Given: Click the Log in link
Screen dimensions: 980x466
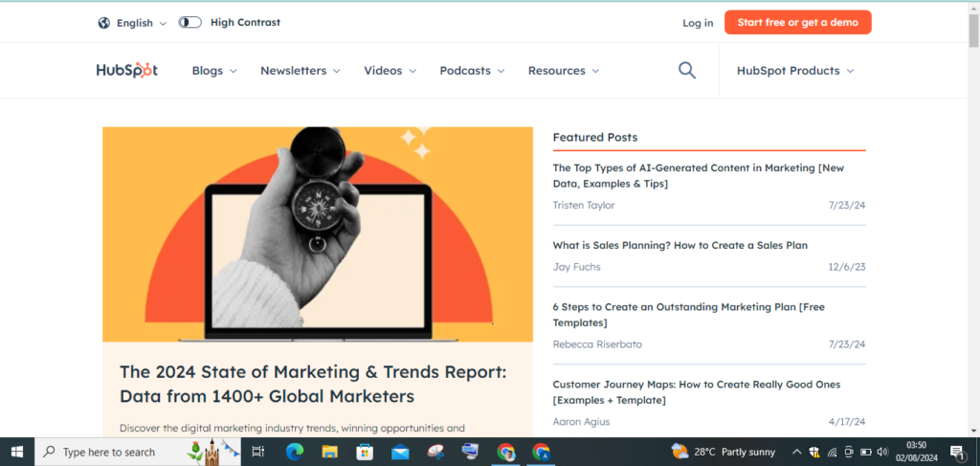Looking at the screenshot, I should [698, 23].
